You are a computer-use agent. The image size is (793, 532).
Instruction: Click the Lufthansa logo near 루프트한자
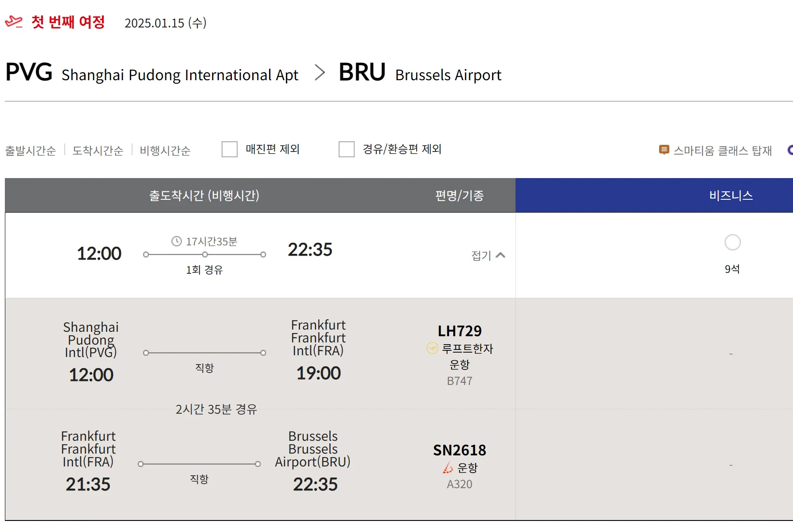(432, 349)
